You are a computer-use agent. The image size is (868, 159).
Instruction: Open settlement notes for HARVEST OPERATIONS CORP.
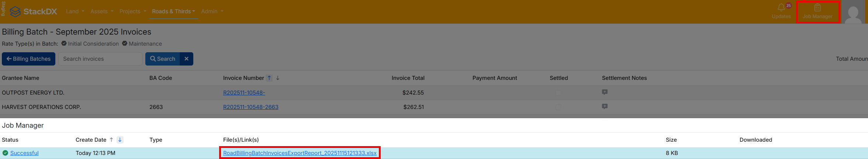tap(605, 107)
